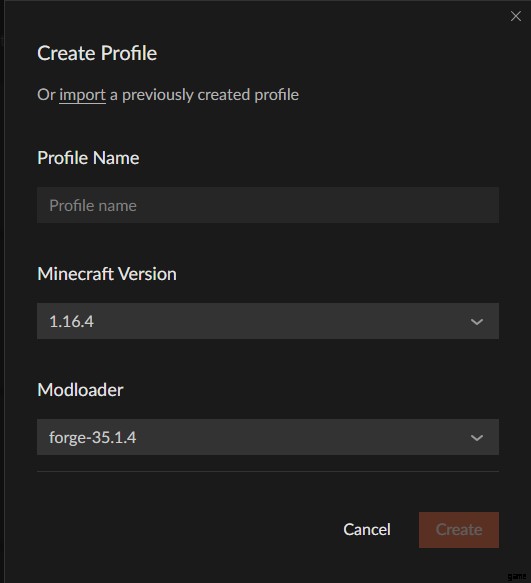Image resolution: width=531 pixels, height=583 pixels.
Task: Click the word 'Or' before import
Action: click(x=46, y=95)
